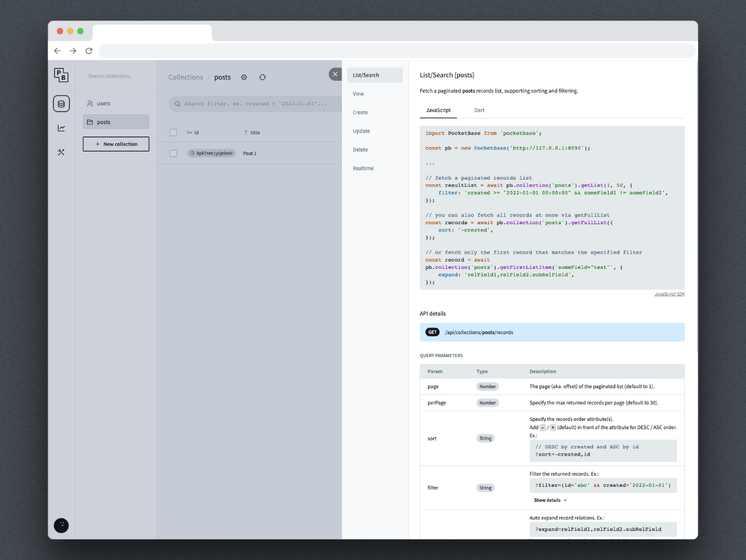Open the Realtime API tab

(x=375, y=168)
